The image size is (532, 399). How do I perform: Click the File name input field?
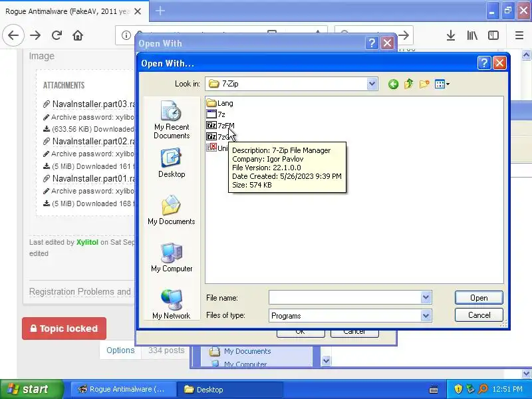tap(344, 297)
